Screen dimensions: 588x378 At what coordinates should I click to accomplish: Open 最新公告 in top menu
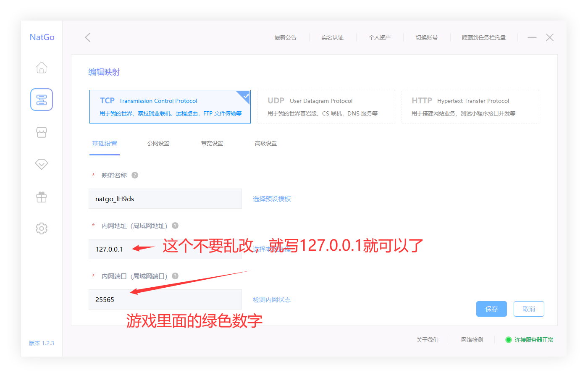point(286,37)
